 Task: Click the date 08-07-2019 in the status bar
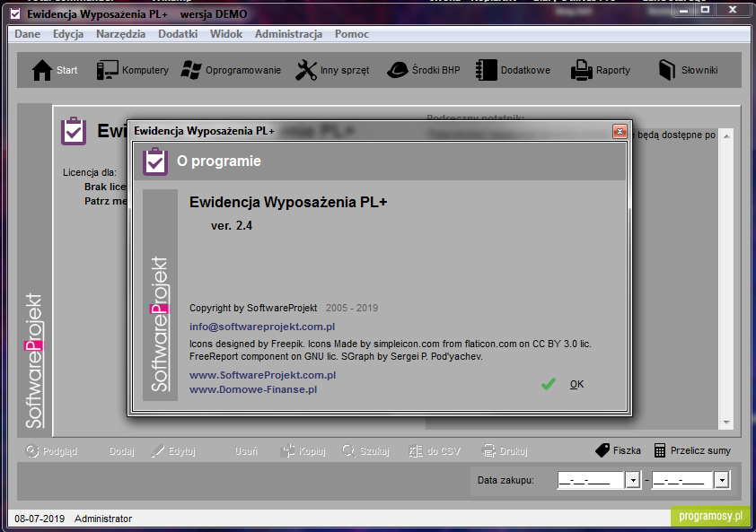pos(40,519)
